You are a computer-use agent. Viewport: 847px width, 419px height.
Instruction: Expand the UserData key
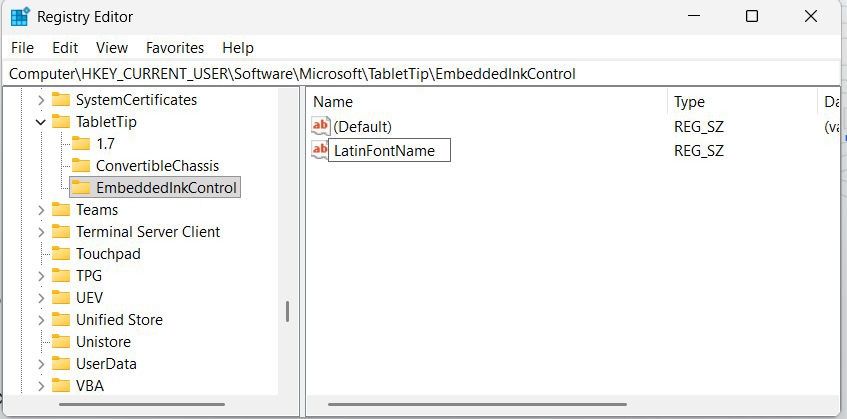[41, 364]
